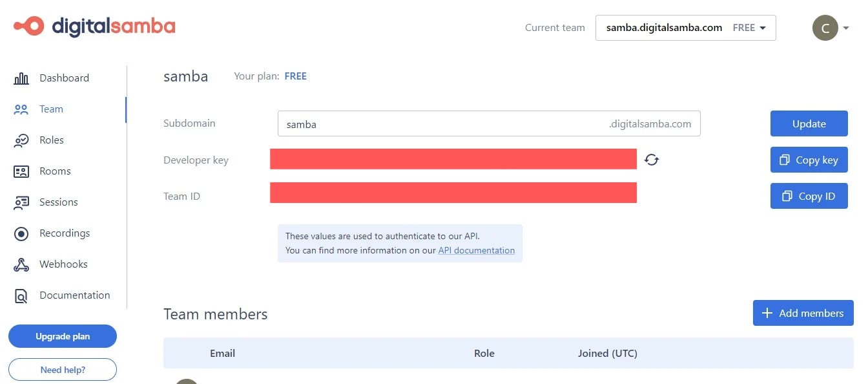
Task: Click inside the subdomain input field
Action: 452,123
